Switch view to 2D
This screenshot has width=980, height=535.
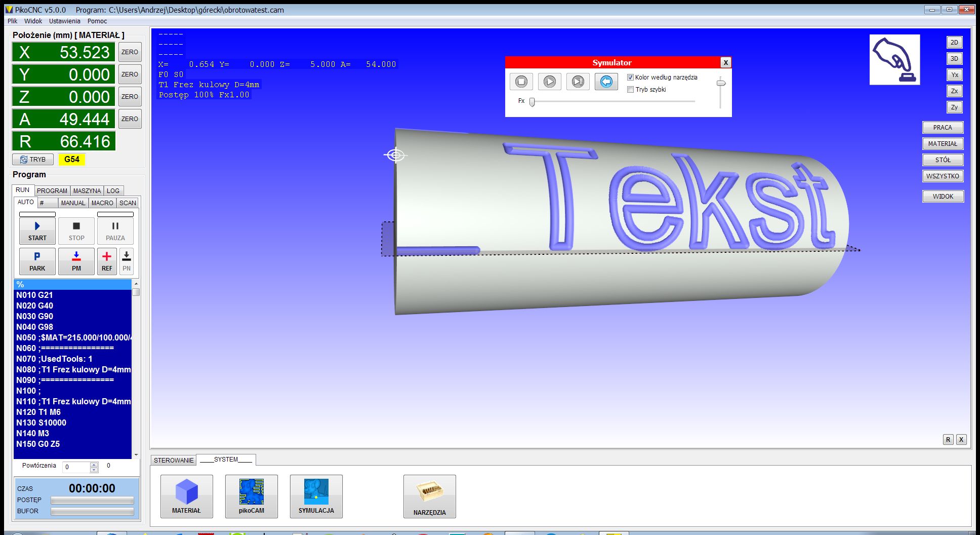click(x=954, y=43)
